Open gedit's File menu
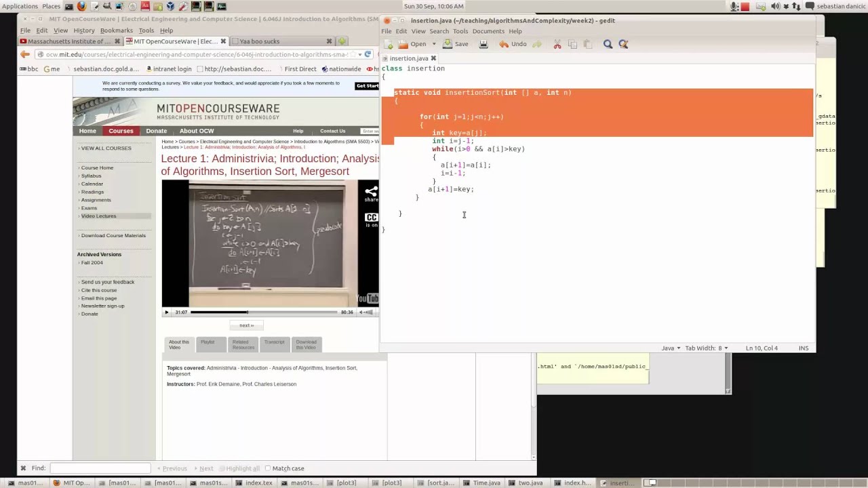The width and height of the screenshot is (868, 488). point(386,31)
